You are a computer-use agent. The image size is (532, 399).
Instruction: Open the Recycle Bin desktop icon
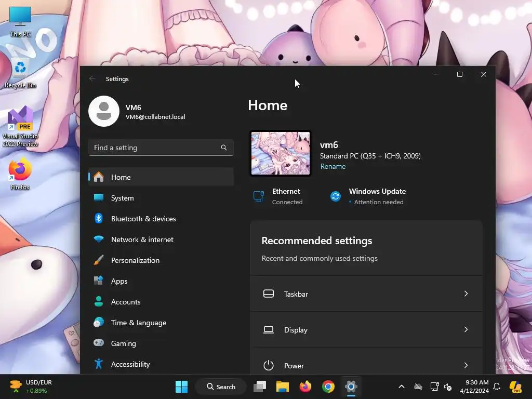[20, 73]
